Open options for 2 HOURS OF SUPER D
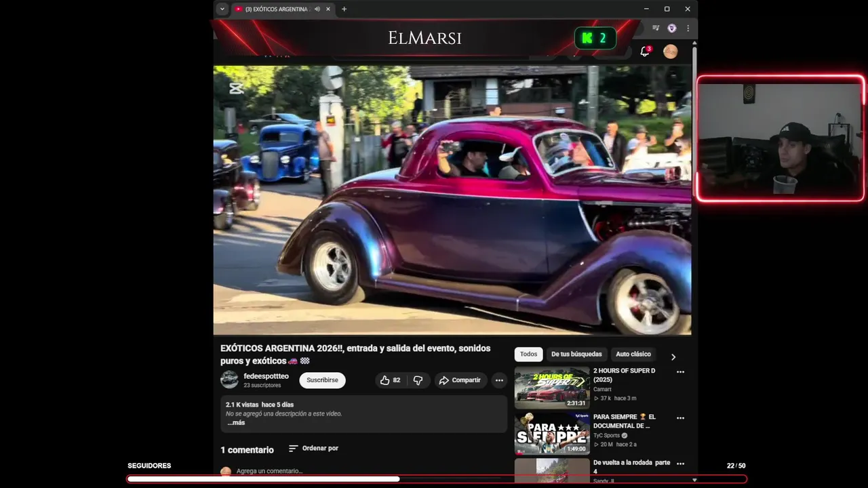Image resolution: width=868 pixels, height=488 pixels. (x=680, y=371)
